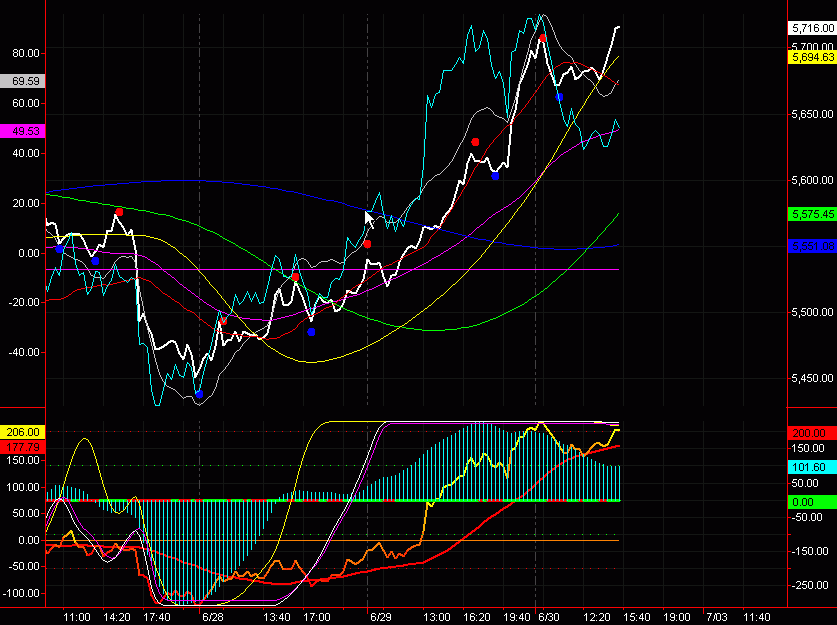Select the 7/03 date on time axis

(x=716, y=617)
